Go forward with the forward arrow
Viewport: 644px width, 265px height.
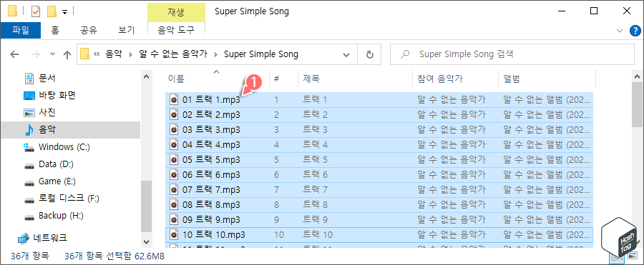36,54
